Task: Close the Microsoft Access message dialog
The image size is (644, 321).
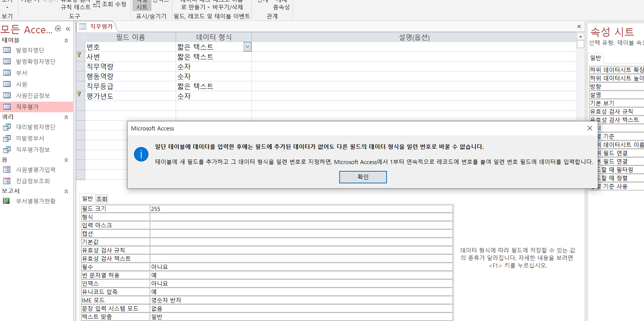Action: pos(589,128)
